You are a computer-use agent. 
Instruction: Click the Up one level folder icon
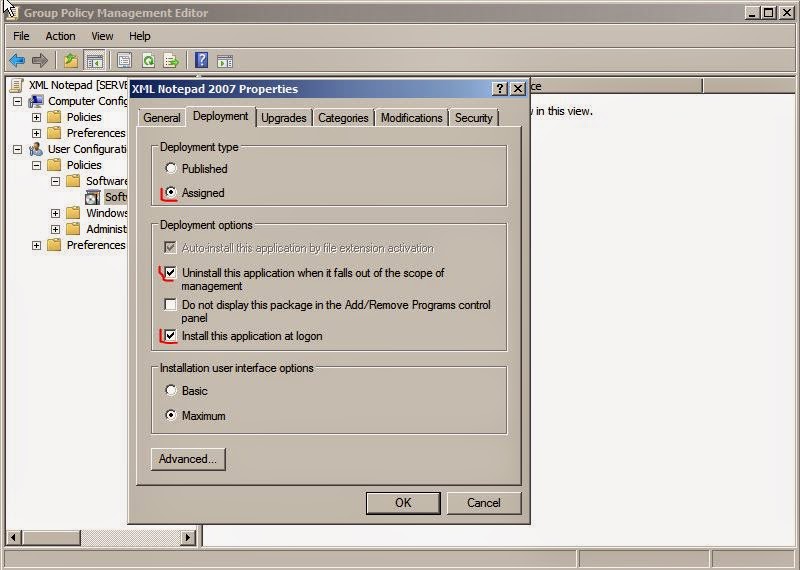point(70,61)
